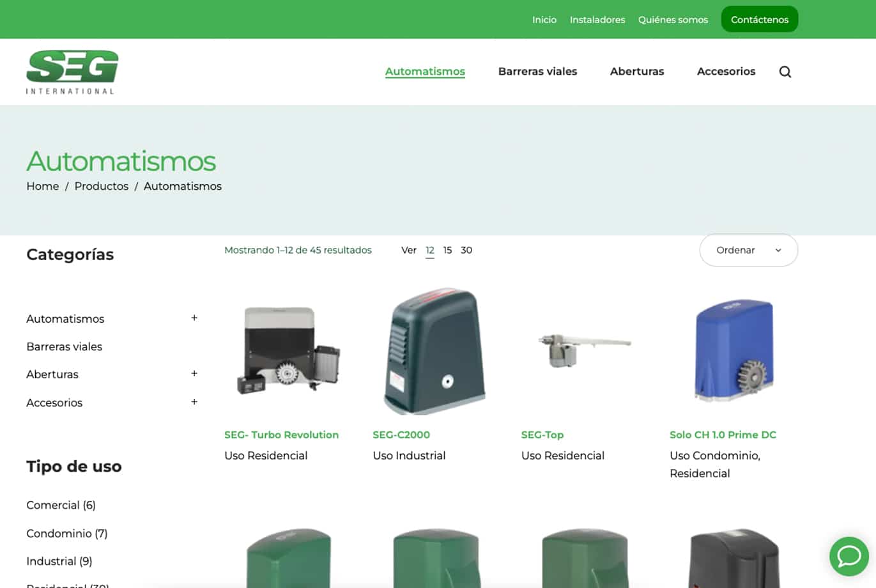Open Barreras viales sidebar category
Viewport: 876px width, 588px height.
click(65, 346)
